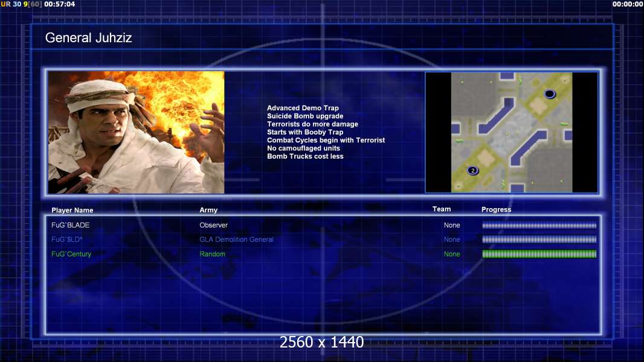The image size is (644, 362).
Task: Click the Suicide Bomb upgrade line
Action: coord(305,116)
